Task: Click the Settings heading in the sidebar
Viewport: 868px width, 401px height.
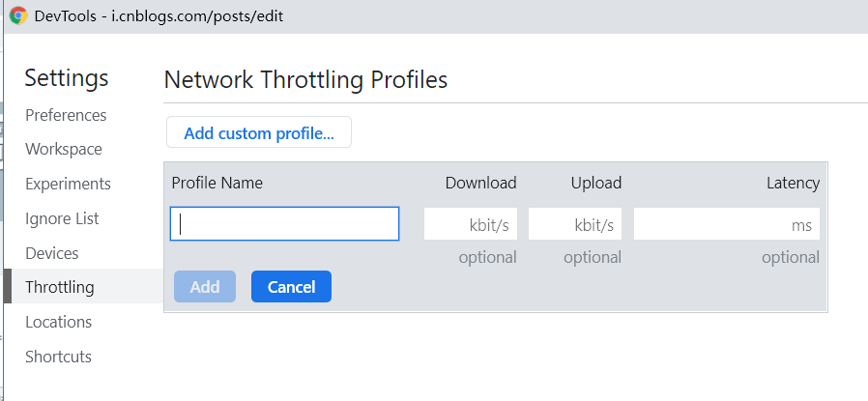Action: pos(67,78)
